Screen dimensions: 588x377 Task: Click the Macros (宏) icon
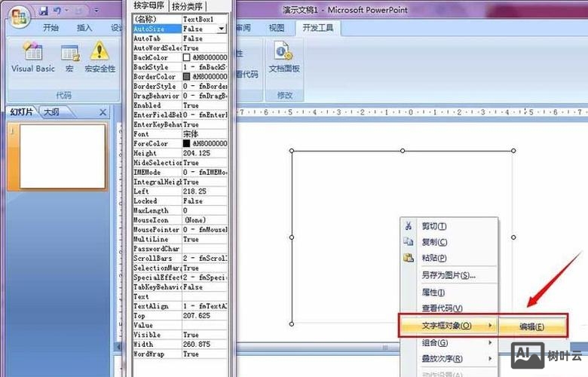coord(69,57)
